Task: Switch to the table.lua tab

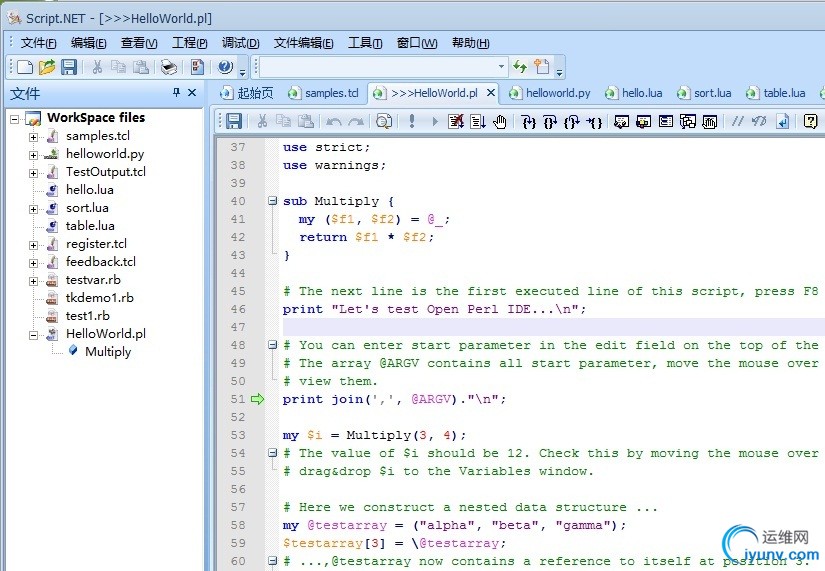Action: click(x=776, y=93)
